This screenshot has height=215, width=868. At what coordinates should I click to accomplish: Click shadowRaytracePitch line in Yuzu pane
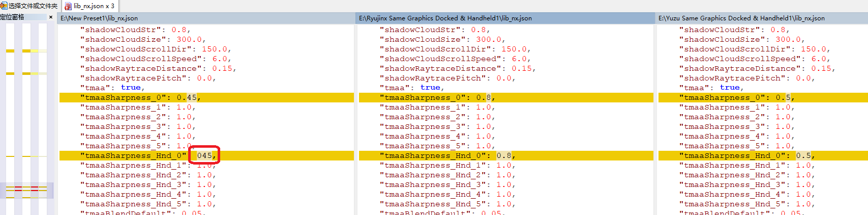[x=747, y=78]
